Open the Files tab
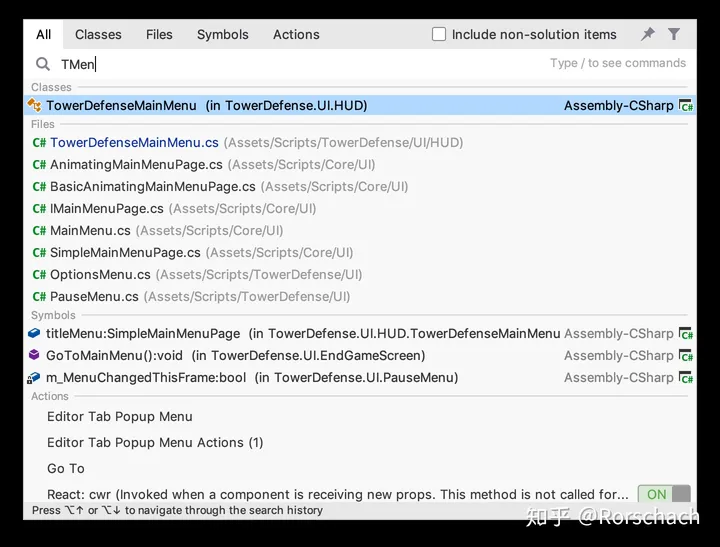This screenshot has height=547, width=720. (159, 34)
